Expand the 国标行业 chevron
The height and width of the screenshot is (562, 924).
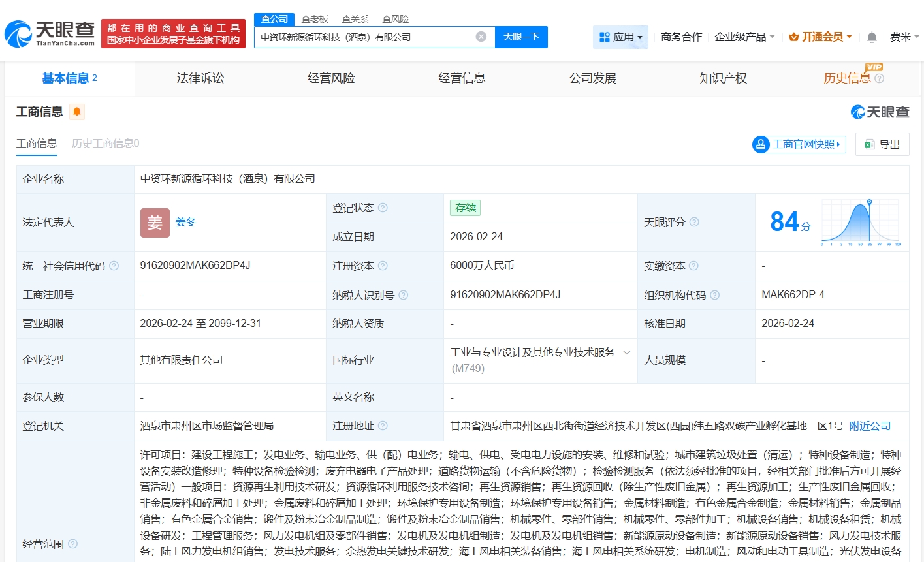[627, 352]
